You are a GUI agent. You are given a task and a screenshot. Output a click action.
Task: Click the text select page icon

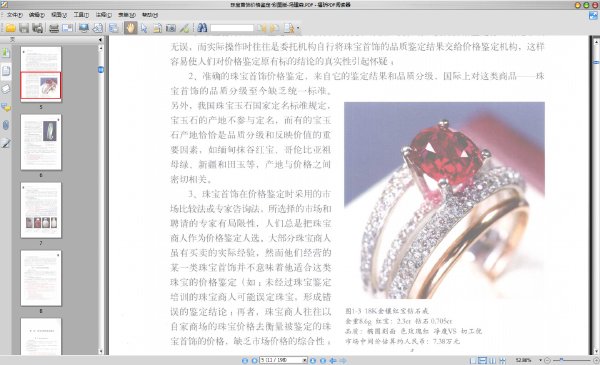point(157,28)
